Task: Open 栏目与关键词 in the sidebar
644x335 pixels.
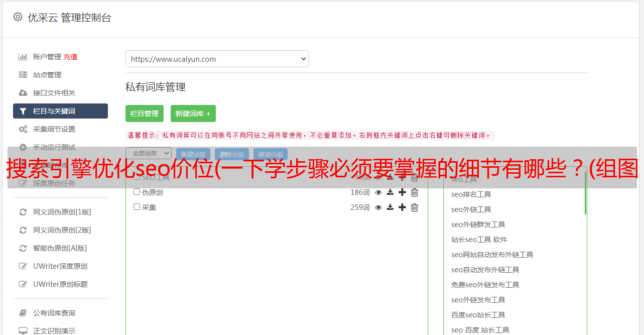Action: click(60, 111)
